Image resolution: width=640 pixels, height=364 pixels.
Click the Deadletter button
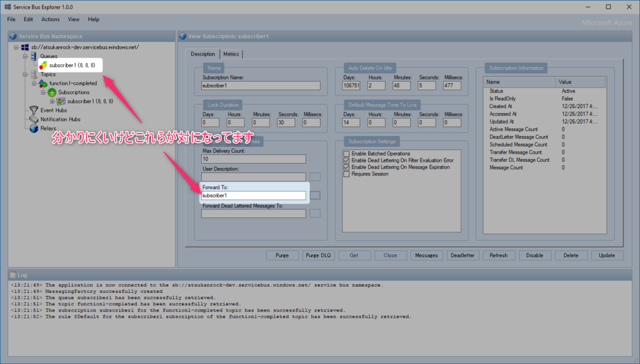(x=463, y=255)
